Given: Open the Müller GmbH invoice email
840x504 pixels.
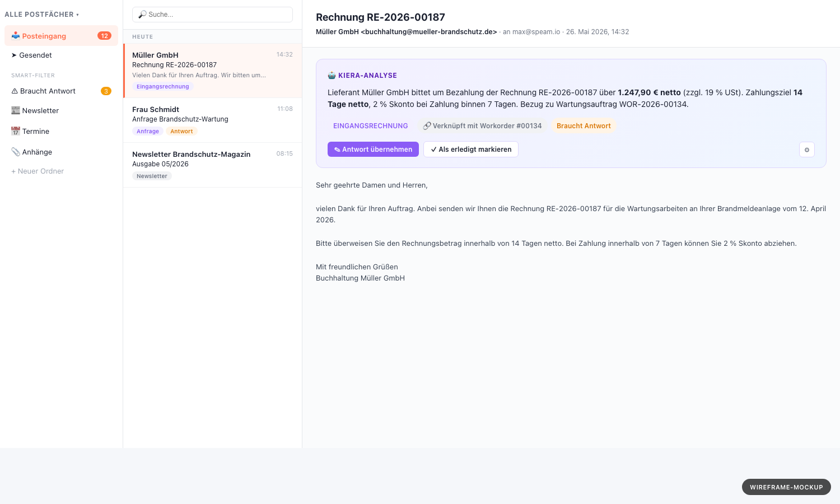Looking at the screenshot, I should point(213,71).
